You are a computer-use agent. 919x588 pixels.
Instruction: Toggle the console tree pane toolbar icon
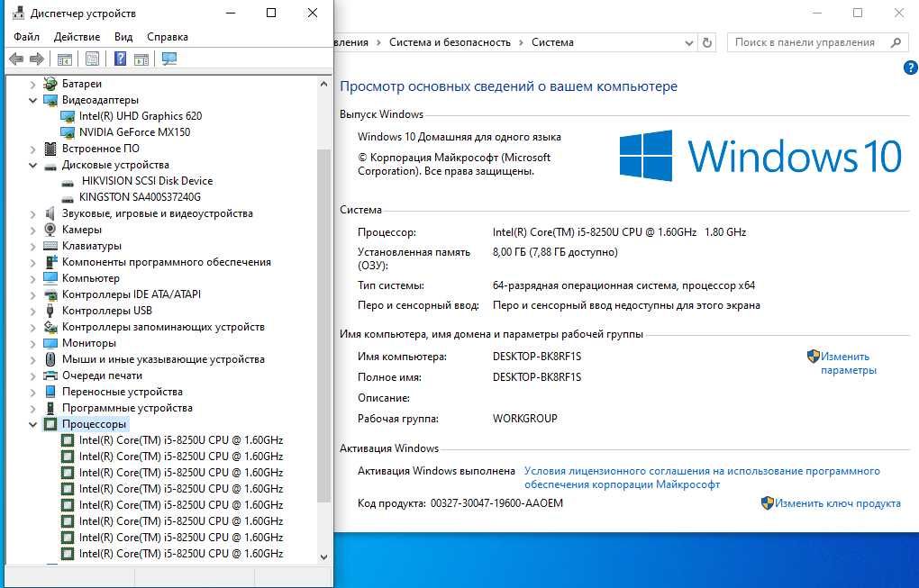click(65, 59)
